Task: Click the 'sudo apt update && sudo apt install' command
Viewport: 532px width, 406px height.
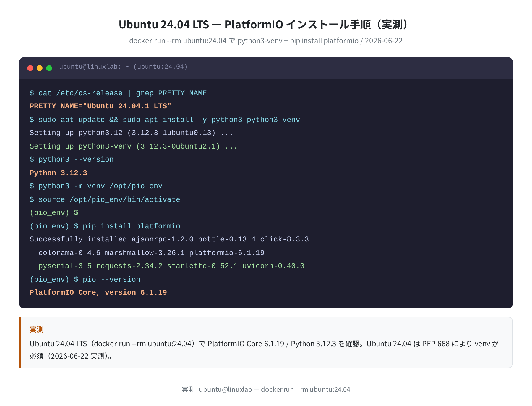Action: click(165, 120)
